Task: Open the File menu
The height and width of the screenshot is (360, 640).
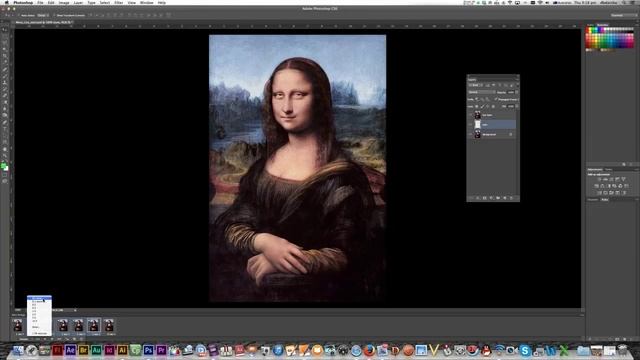Action: click(40, 2)
